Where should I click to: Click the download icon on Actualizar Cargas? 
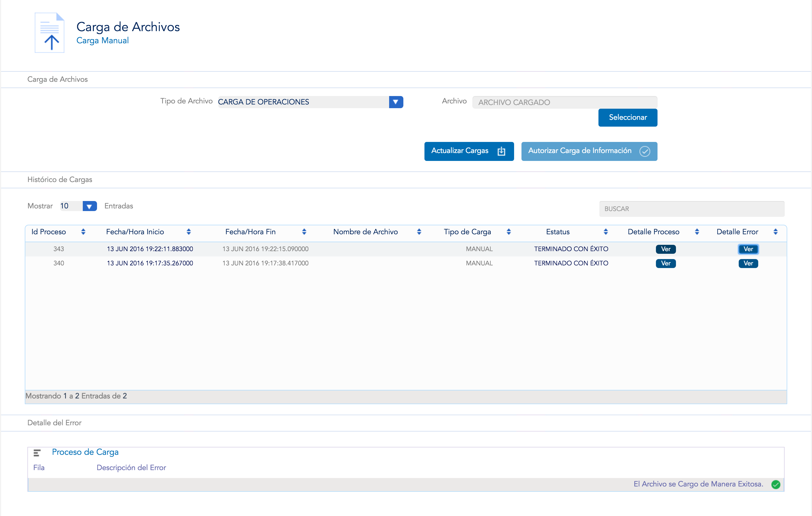[501, 151]
